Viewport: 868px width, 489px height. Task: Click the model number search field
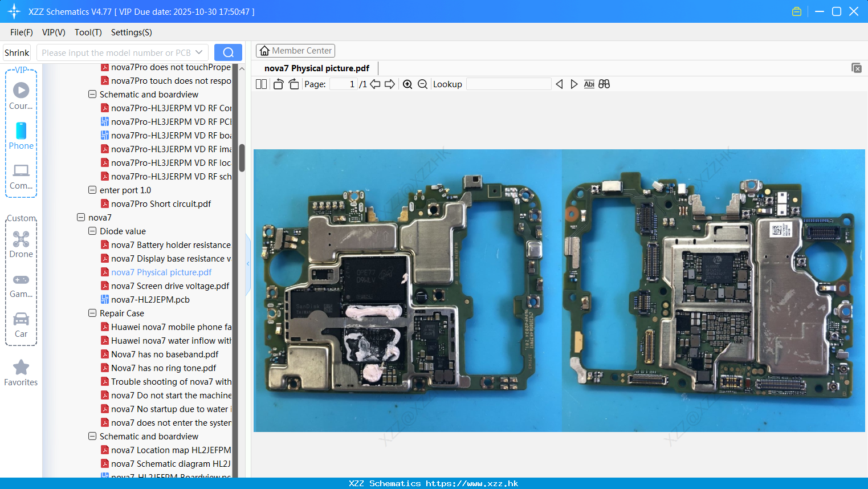116,52
